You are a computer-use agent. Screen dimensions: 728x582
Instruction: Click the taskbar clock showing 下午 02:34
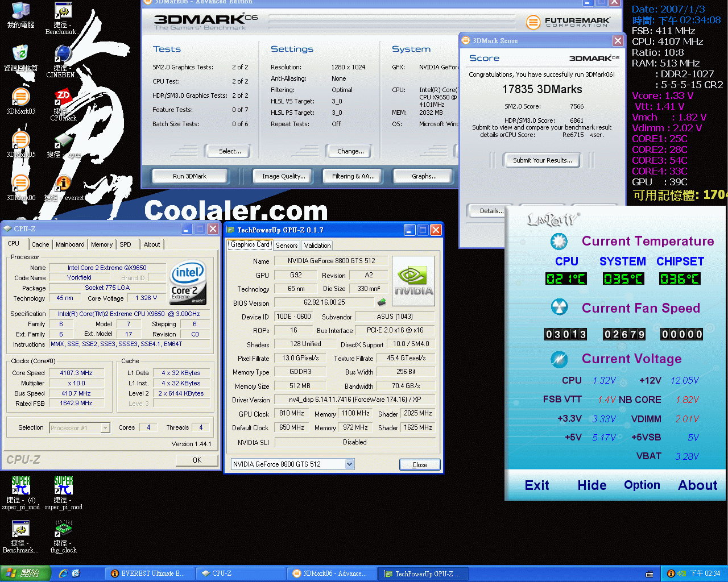coord(705,573)
